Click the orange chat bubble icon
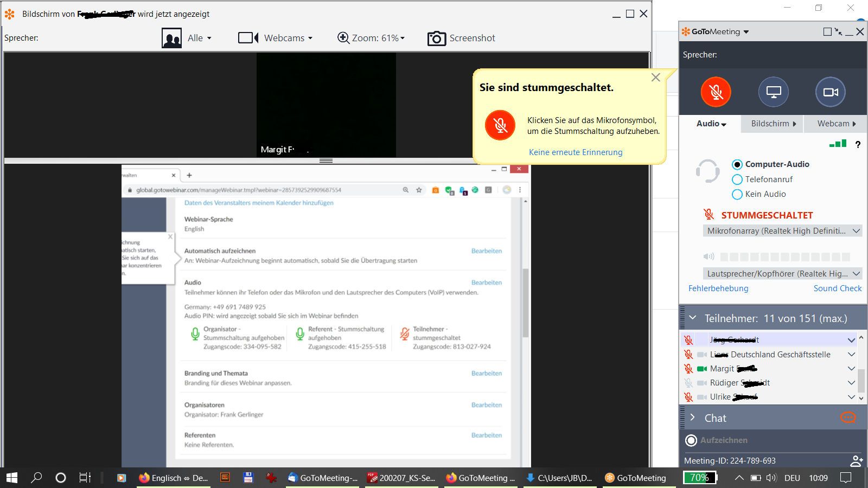This screenshot has height=488, width=868. click(848, 417)
